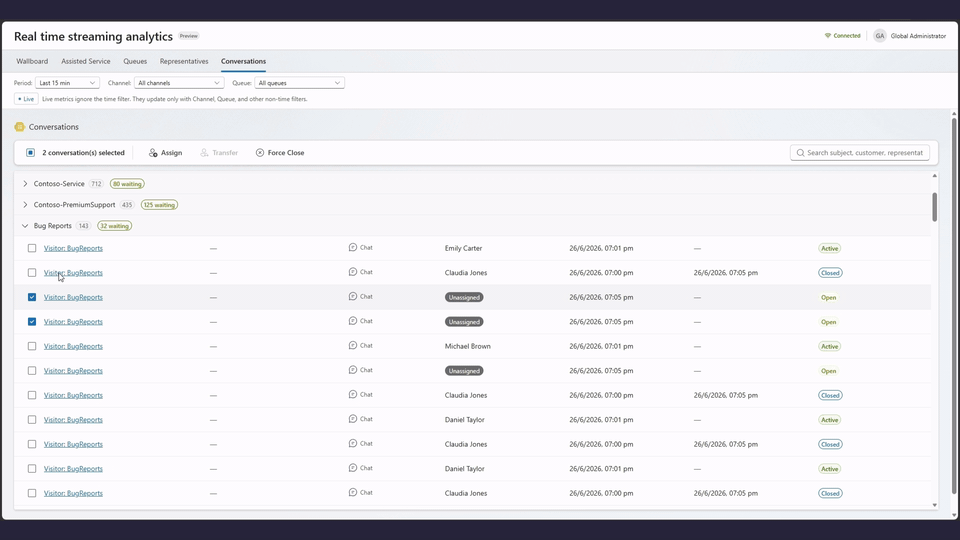Screen dimensions: 960x540
Task: Switch to the Wallboard tab
Action: point(32,61)
